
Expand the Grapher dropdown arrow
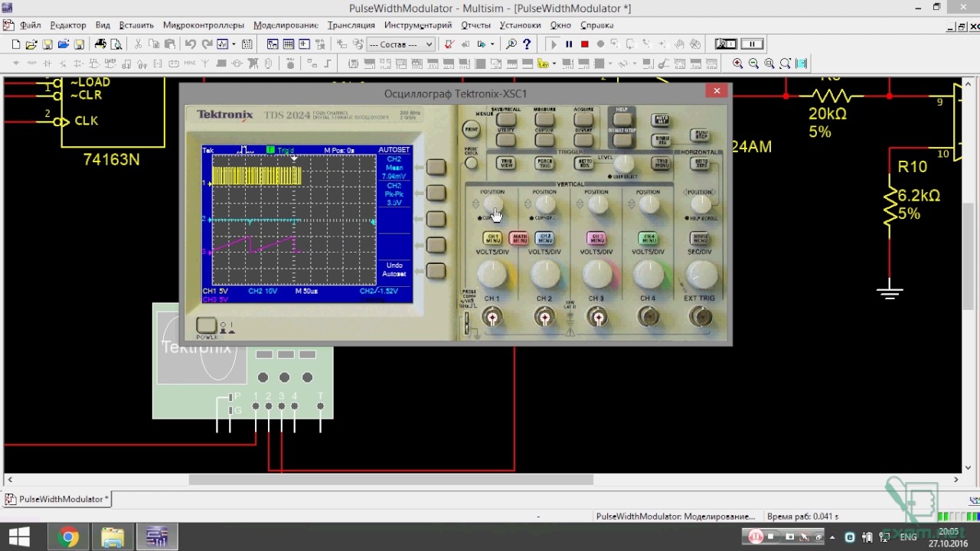click(x=233, y=44)
